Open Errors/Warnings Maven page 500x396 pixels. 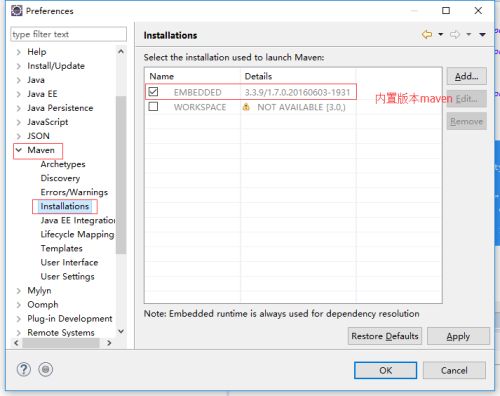tap(74, 192)
